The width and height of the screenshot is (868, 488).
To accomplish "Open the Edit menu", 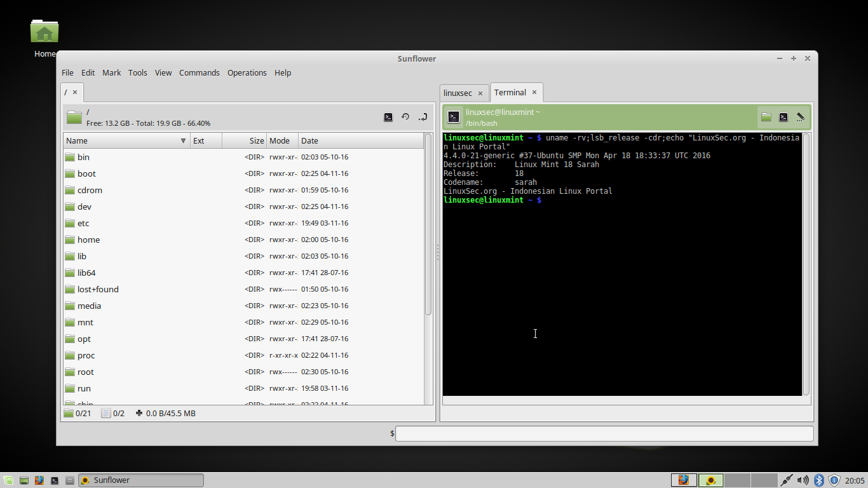I will 88,72.
